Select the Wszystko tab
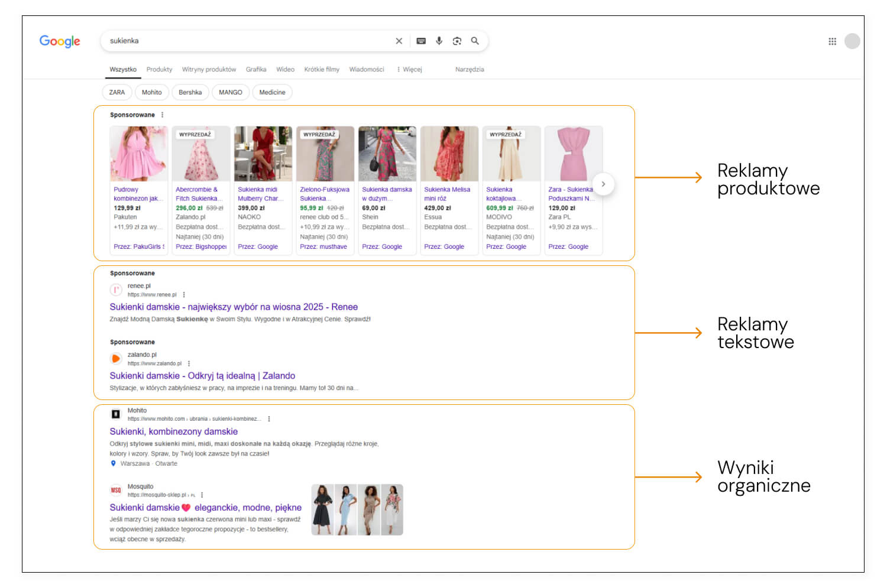887x588 pixels. 123,69
